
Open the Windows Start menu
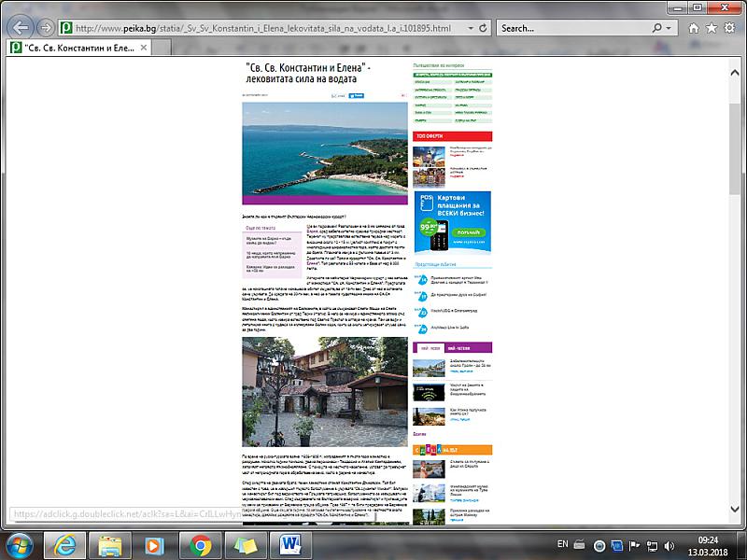(x=21, y=543)
